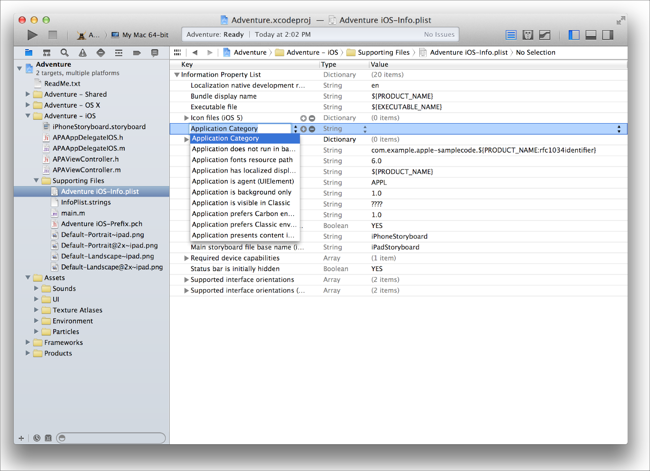Collapse the Information Property List row
This screenshot has height=471, width=650.
[177, 75]
